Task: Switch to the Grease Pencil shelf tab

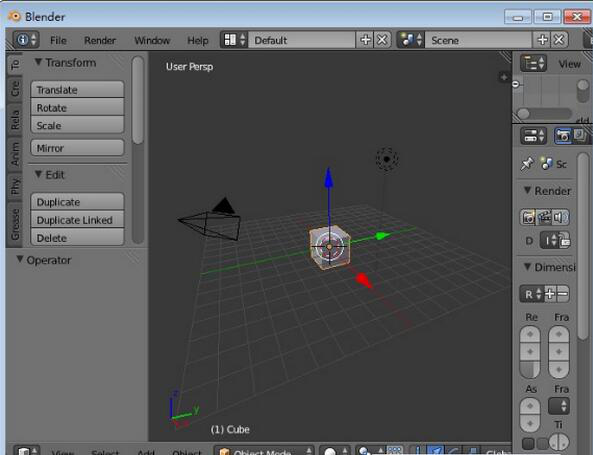Action: [15, 224]
